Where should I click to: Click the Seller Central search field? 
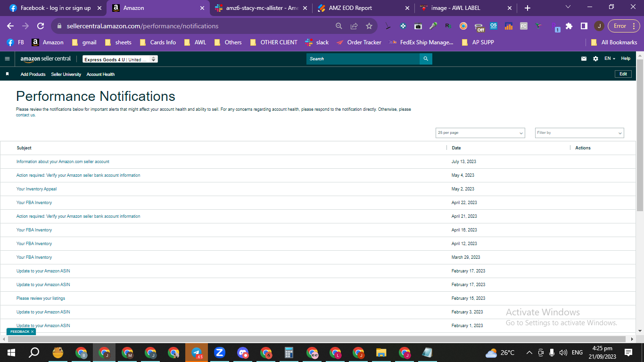pyautogui.click(x=363, y=59)
